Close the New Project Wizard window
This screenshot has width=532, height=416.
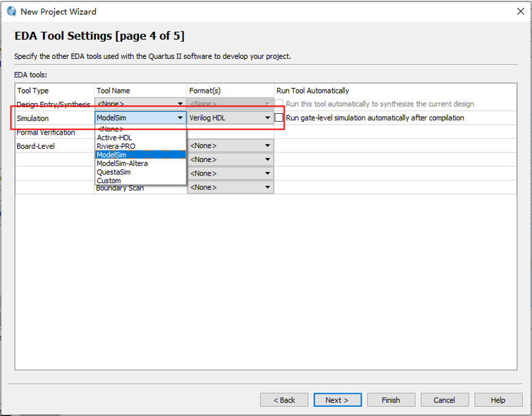(520, 11)
